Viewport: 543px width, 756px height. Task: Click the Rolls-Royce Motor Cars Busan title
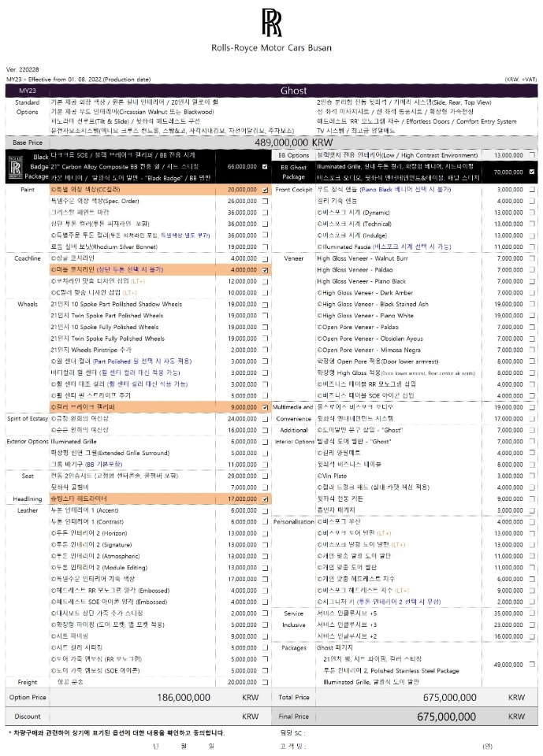click(x=271, y=48)
